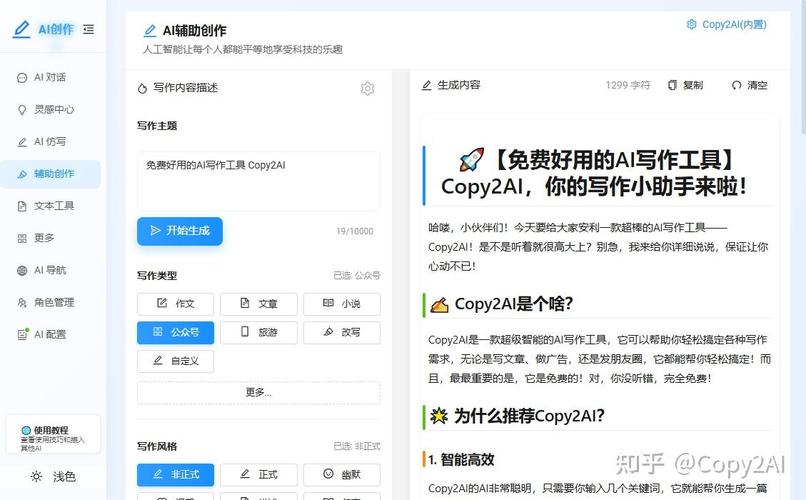This screenshot has height=500, width=806.
Task: Select the 正式 writing style
Action: pyautogui.click(x=259, y=474)
